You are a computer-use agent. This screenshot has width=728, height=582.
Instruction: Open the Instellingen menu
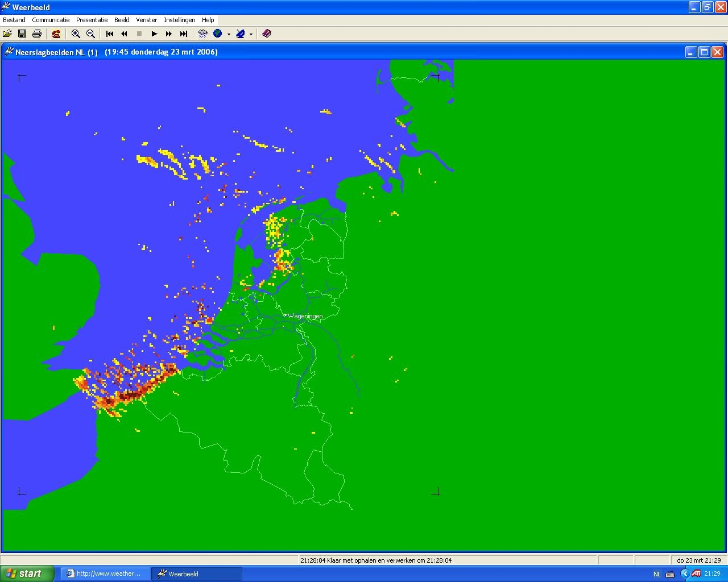point(180,20)
